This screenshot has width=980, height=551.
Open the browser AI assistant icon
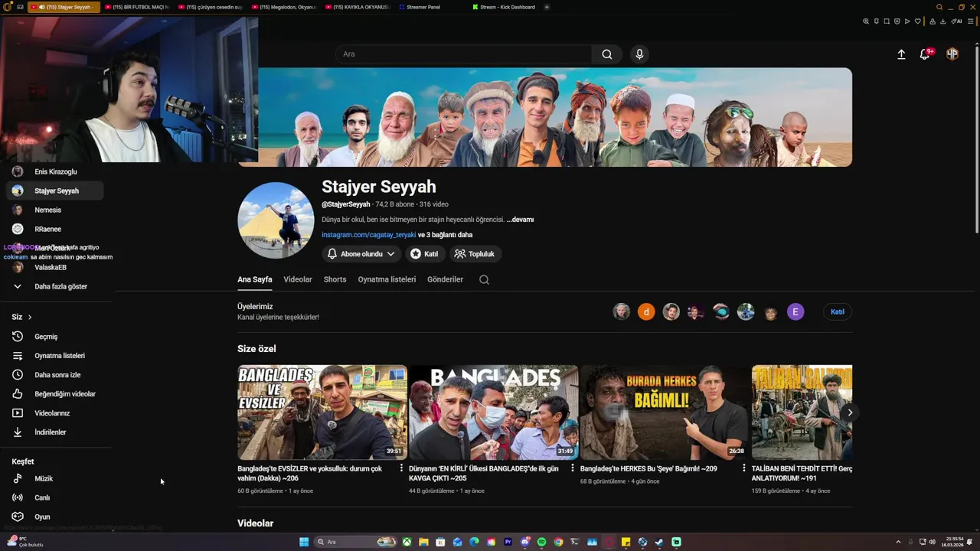pyautogui.click(x=956, y=21)
